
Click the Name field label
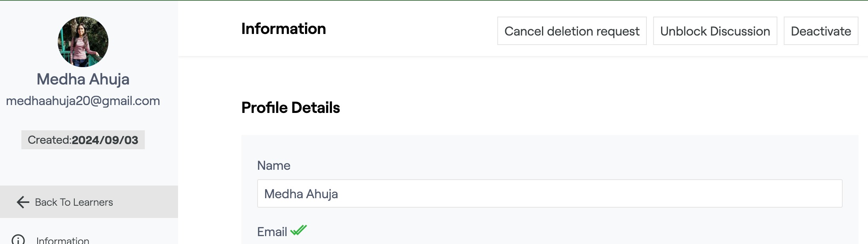coord(274,166)
